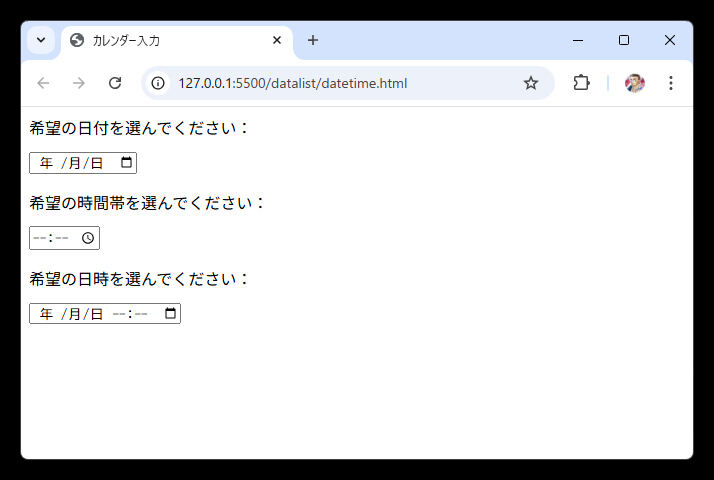Open the Chrome three-dot menu
714x480 pixels.
(671, 83)
